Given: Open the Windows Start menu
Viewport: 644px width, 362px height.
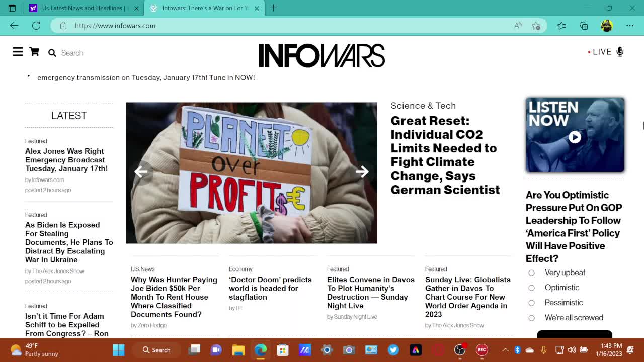Looking at the screenshot, I should pos(119,350).
